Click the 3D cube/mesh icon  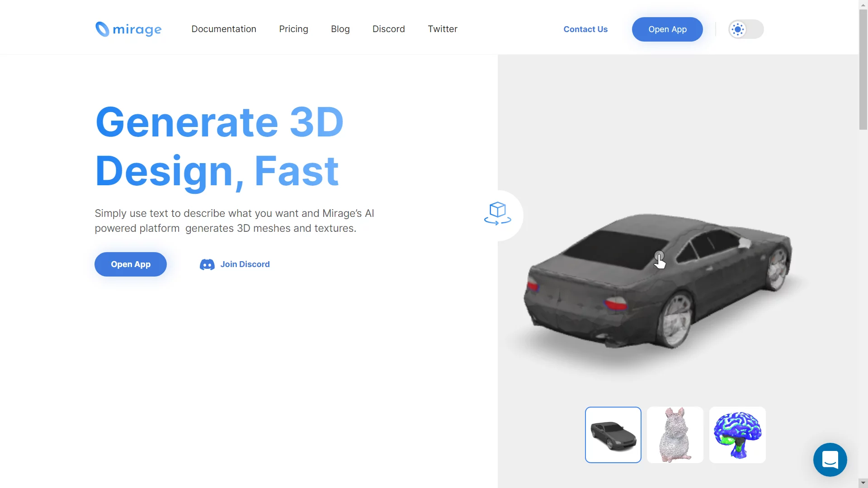497,213
